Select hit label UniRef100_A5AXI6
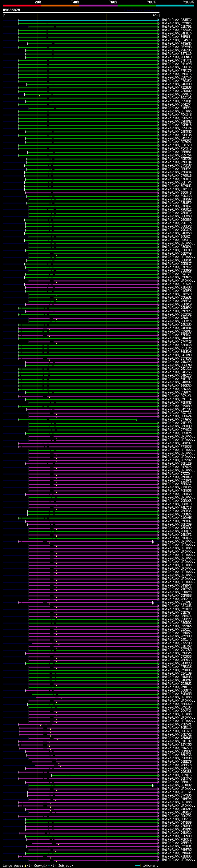Viewport: 197px width, 868px height. coord(177,74)
